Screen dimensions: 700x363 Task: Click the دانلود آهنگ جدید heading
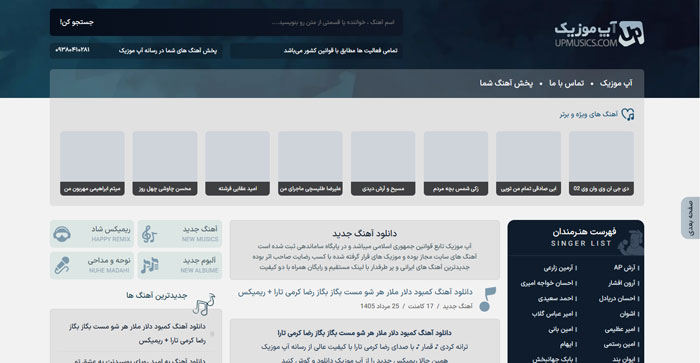364,233
